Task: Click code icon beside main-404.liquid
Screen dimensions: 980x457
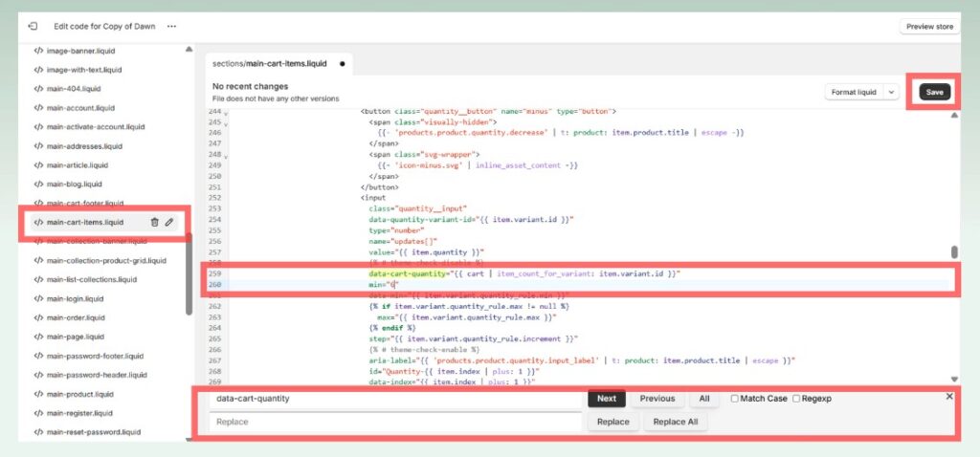Action: (38, 89)
